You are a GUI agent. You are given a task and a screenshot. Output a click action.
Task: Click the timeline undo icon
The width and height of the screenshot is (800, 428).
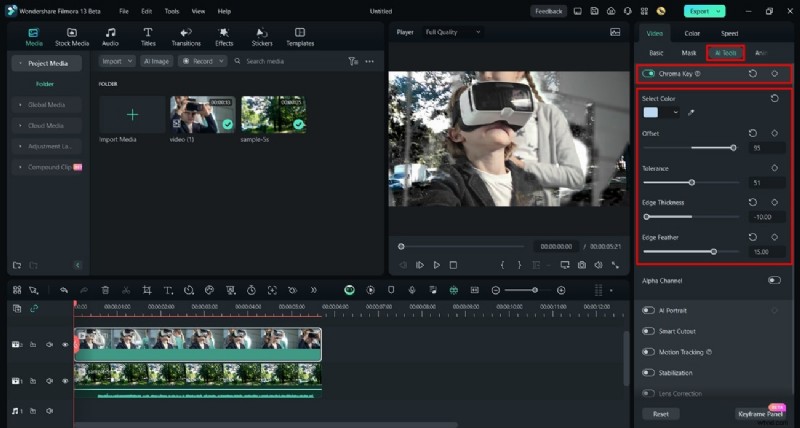click(x=64, y=290)
